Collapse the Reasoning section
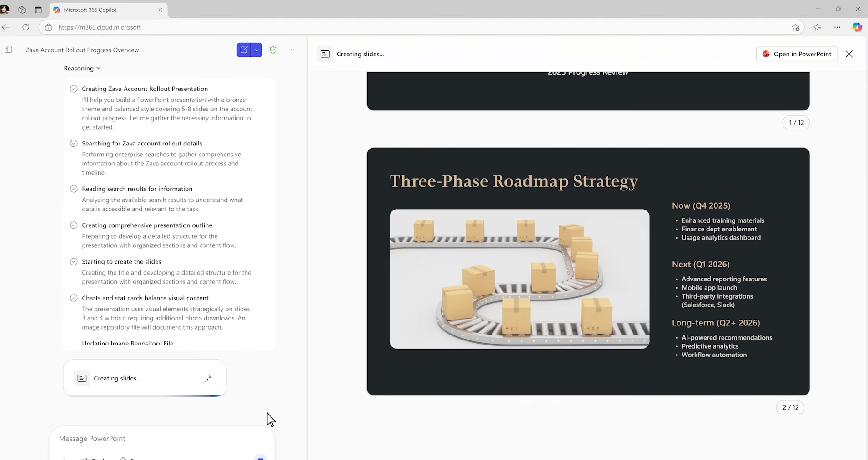 point(82,69)
